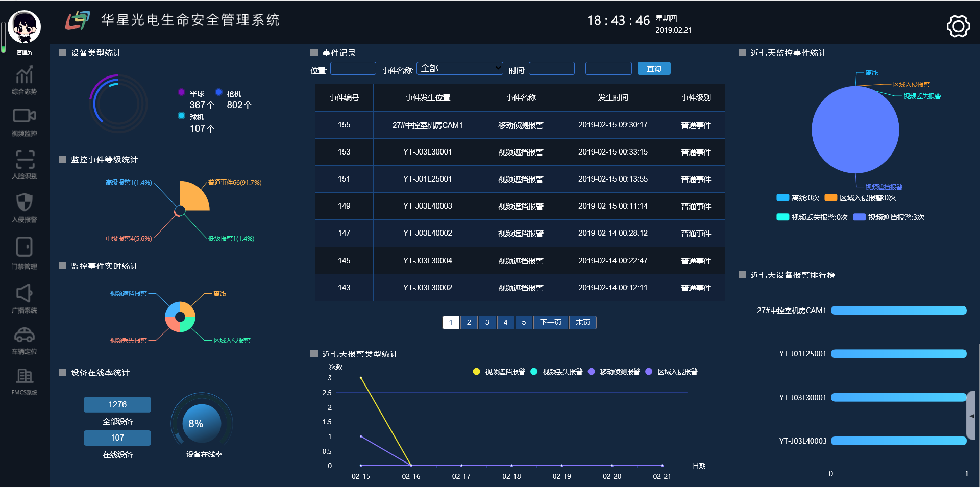Image resolution: width=980 pixels, height=488 pixels.
Task: Click location YT-J01L25001 in event 151 row
Action: [x=428, y=179]
